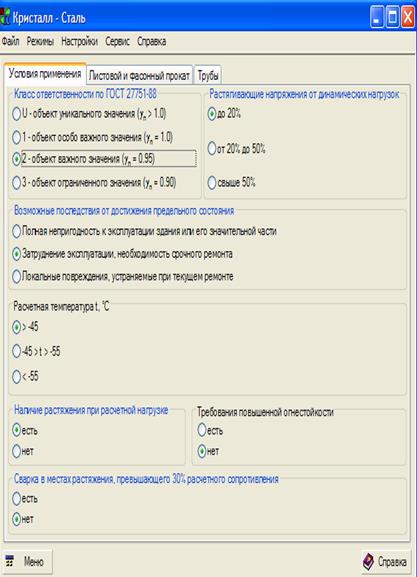Viewport: 417px width, 577px height.
Task: Select temperature below -55 option
Action: (16, 376)
